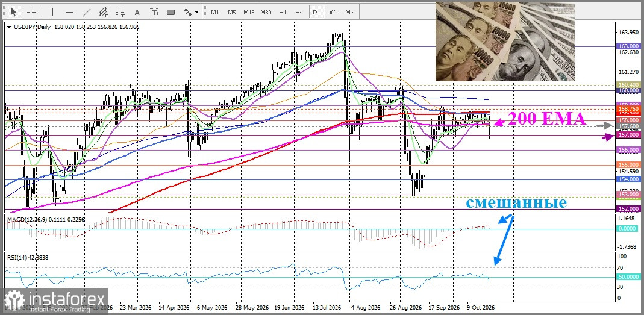Image resolution: width=644 pixels, height=315 pixels.
Task: Click the 19 Jun 2026 date label
Action: 289,307
